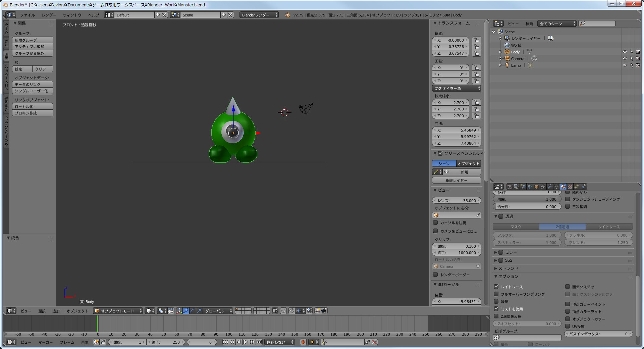Open the scene properties tab

click(x=523, y=187)
